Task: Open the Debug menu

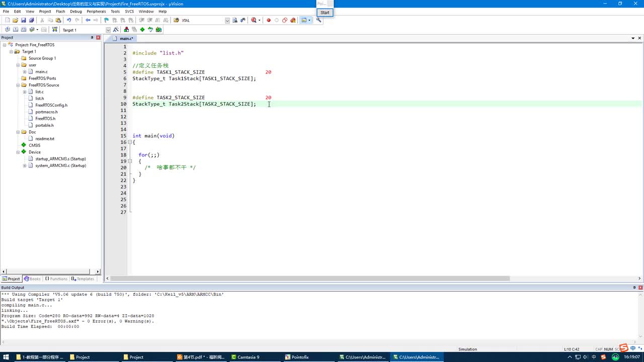Action: pyautogui.click(x=76, y=11)
